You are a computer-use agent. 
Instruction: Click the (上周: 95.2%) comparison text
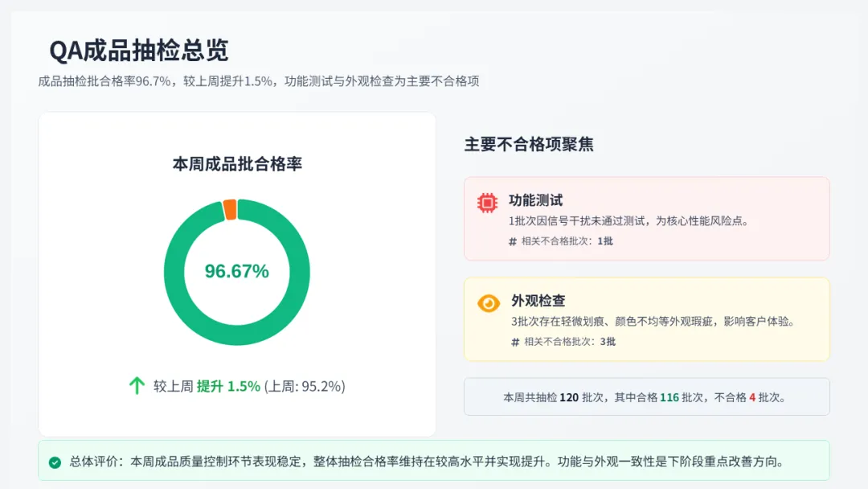click(x=305, y=386)
